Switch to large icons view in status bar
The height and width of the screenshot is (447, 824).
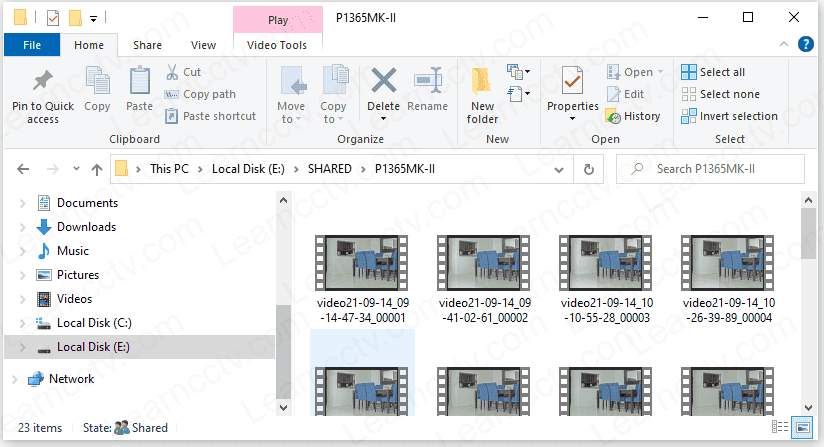point(802,428)
